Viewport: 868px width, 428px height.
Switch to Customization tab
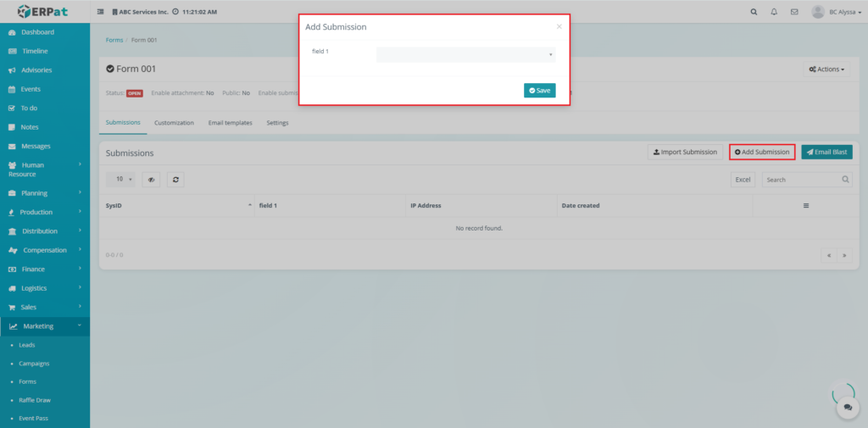pyautogui.click(x=174, y=123)
